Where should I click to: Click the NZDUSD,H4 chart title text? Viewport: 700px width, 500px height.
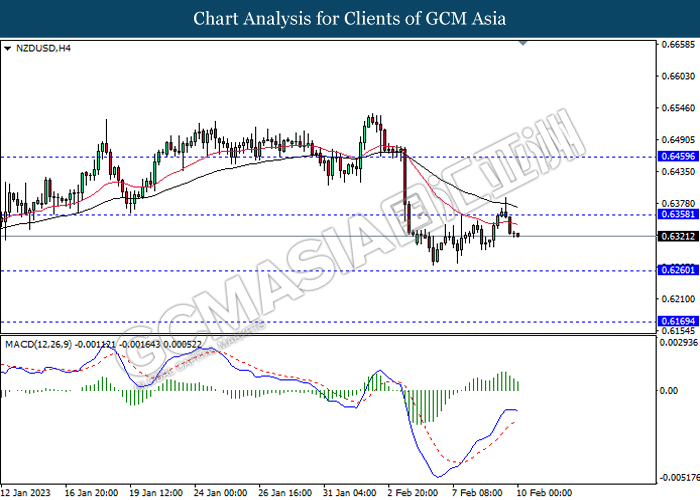pos(43,48)
